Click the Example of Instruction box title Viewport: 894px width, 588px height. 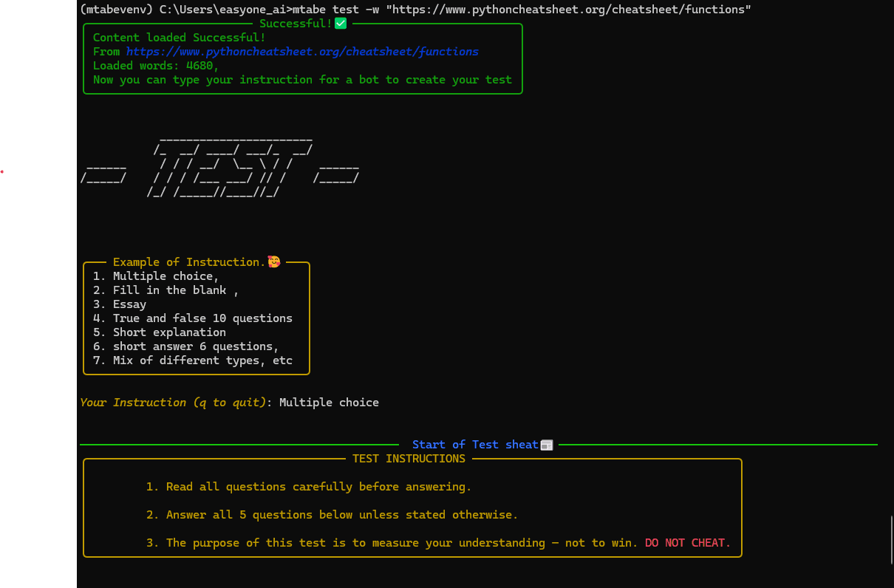(188, 261)
